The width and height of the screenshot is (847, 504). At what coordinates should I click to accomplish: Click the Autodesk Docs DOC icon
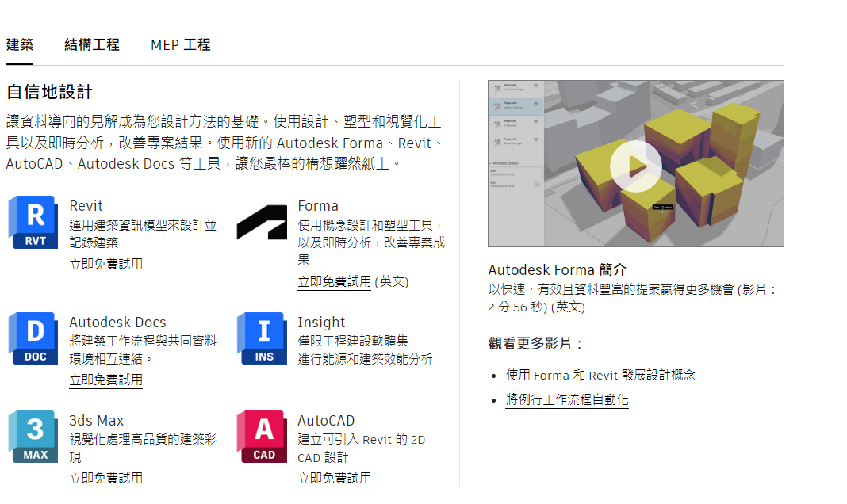tap(33, 338)
